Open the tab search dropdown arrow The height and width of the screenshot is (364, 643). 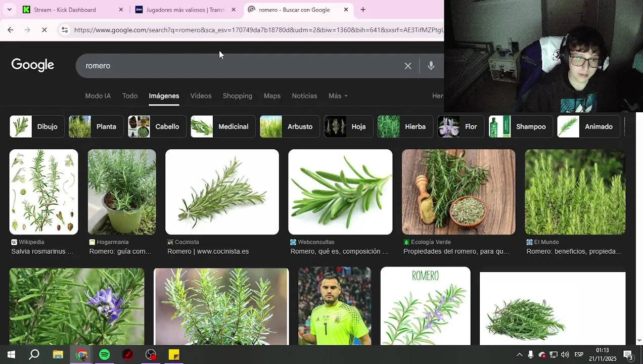(9, 10)
